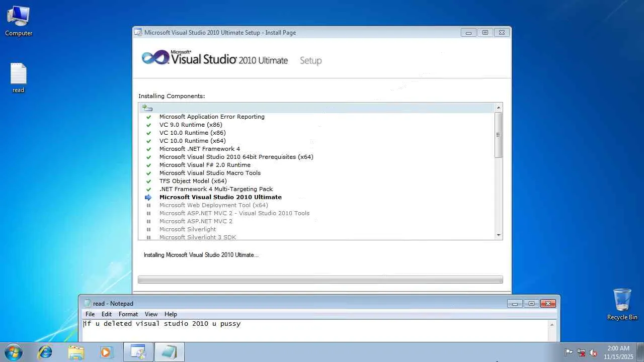Click the icon in the component list header
The width and height of the screenshot is (644, 362).
click(147, 108)
